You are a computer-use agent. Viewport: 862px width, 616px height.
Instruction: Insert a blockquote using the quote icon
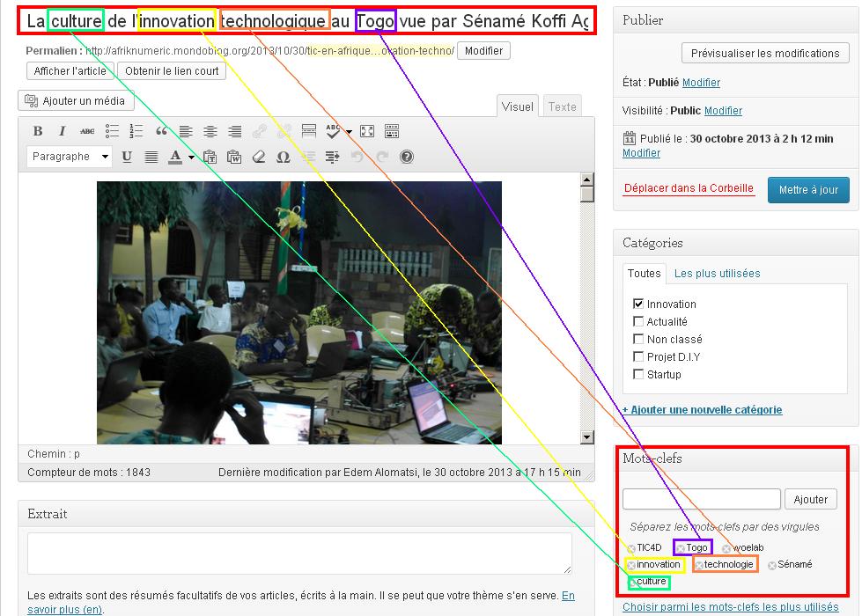pyautogui.click(x=161, y=131)
